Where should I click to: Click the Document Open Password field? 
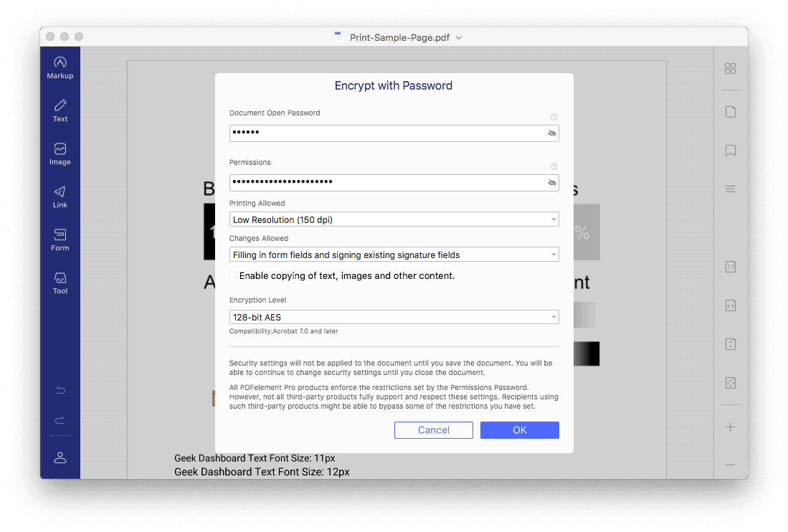(387, 133)
